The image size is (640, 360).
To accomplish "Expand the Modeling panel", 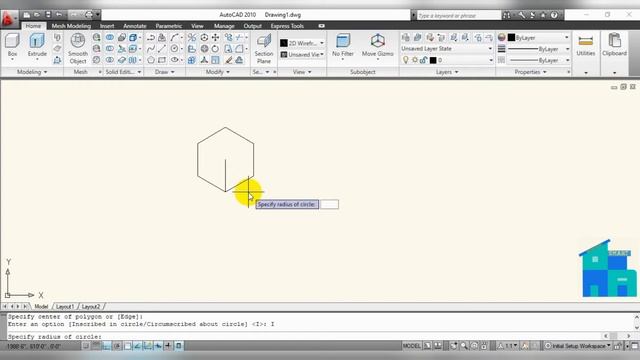I will 32,72.
